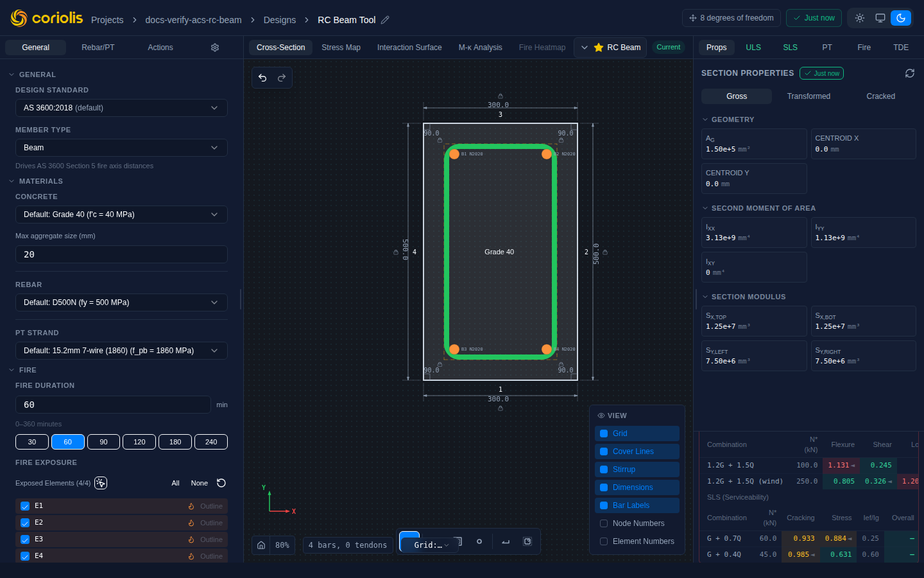The image size is (924, 578).
Task: Click the Fire Duration minutes field
Action: click(113, 405)
